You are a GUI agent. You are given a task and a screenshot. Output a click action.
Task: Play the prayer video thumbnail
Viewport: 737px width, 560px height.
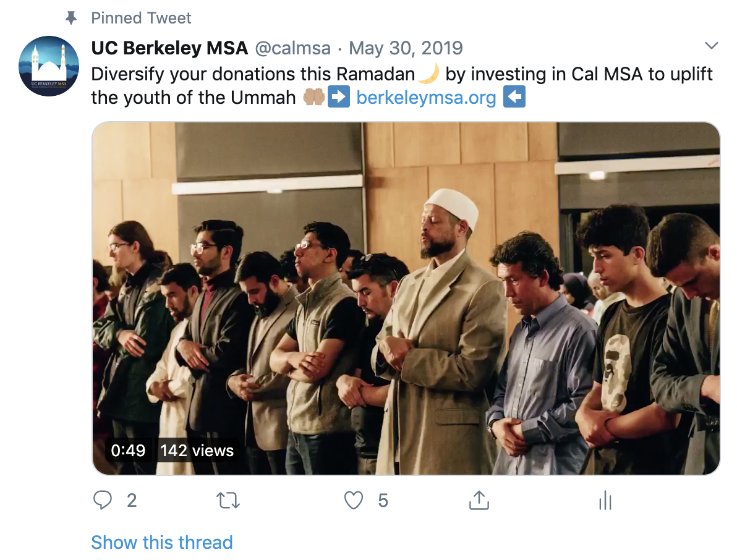tap(406, 298)
